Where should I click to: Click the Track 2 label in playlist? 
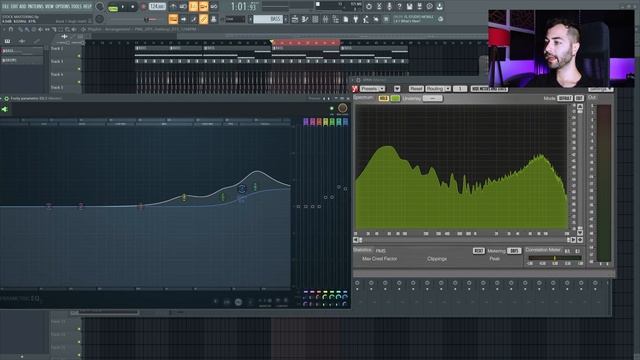(57, 49)
